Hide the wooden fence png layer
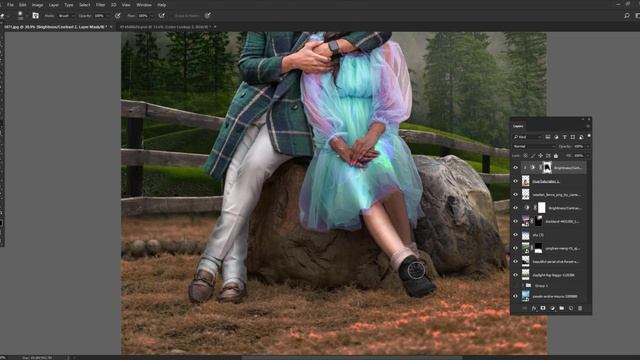Viewport: 640px width, 360px height. (516, 195)
